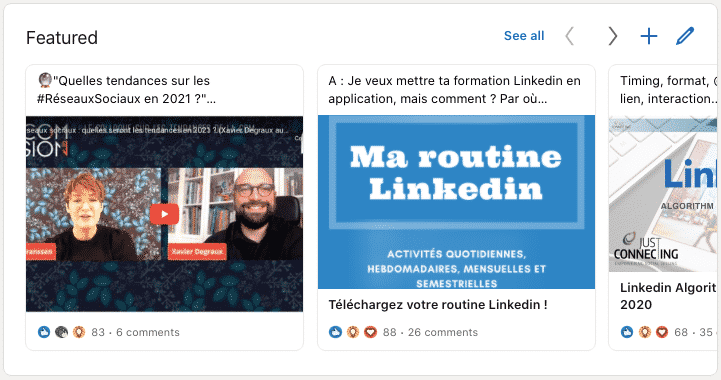Click the lightbulb reaction icon on first card

coord(79,332)
